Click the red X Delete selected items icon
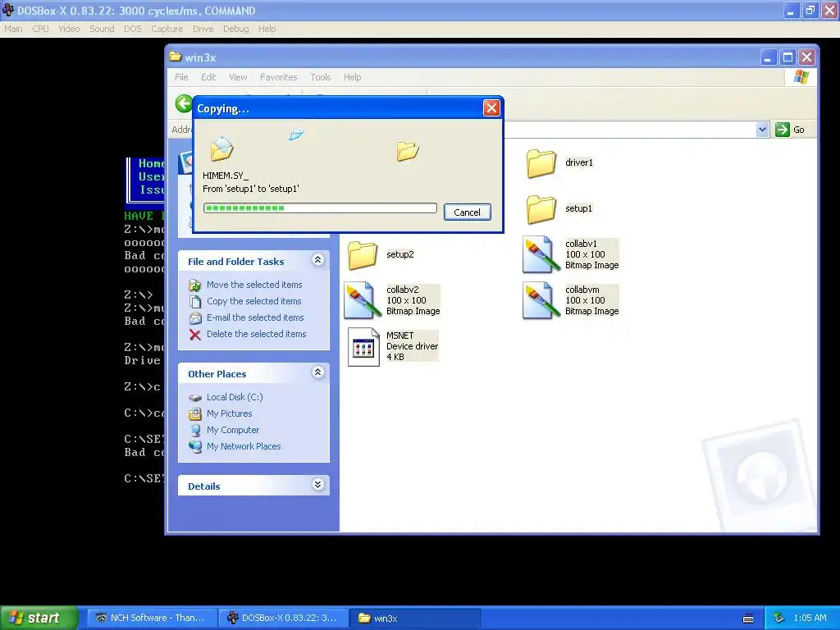This screenshot has width=840, height=630. click(195, 335)
